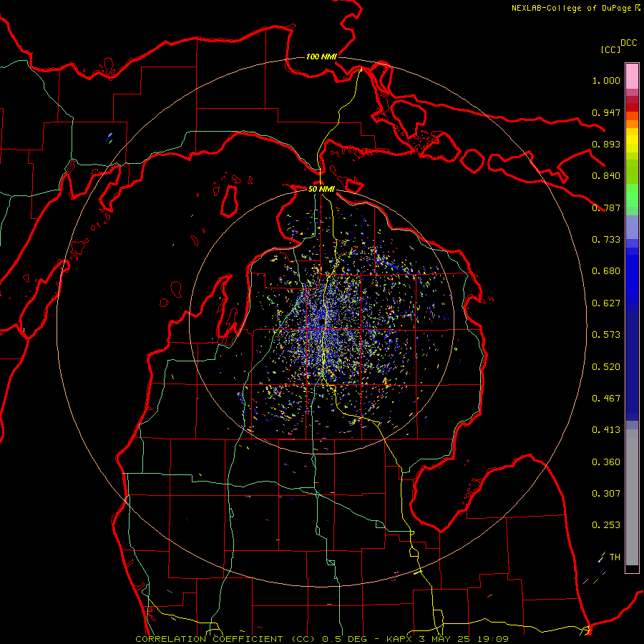Click the 0.840 legend value
Screen dimensions: 644x644
coord(606,176)
